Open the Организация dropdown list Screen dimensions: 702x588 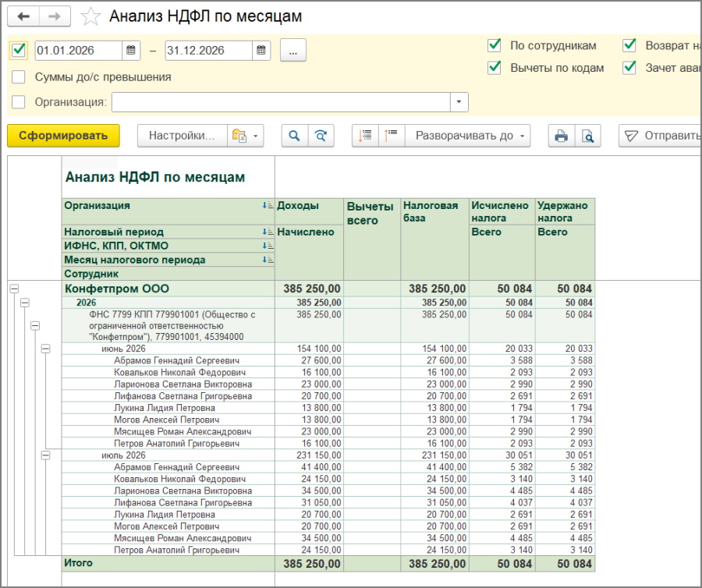[x=459, y=102]
